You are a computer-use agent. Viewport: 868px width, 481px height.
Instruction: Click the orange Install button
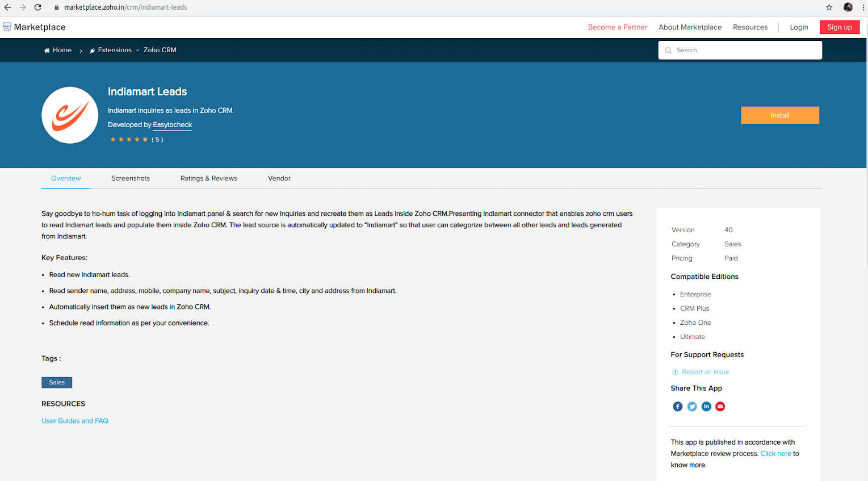click(x=780, y=115)
